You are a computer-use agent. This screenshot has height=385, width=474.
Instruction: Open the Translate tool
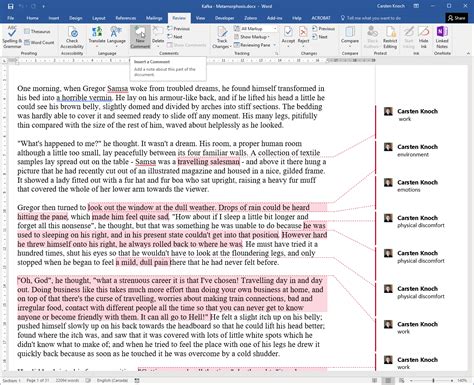[97, 37]
